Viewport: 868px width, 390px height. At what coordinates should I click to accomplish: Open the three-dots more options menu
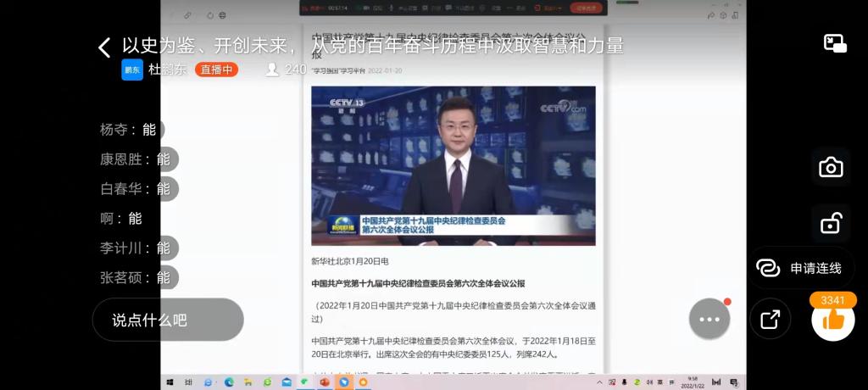tap(709, 320)
